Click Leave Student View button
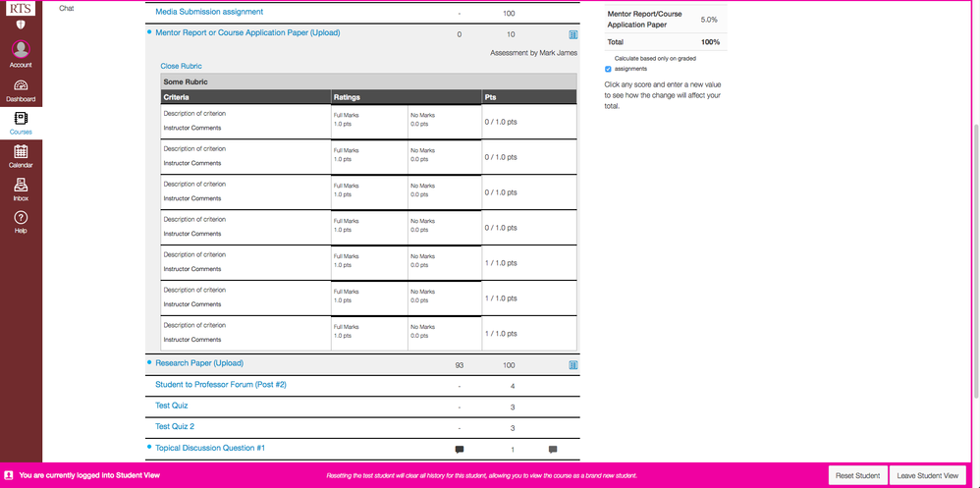The width and height of the screenshot is (980, 488). [927, 475]
